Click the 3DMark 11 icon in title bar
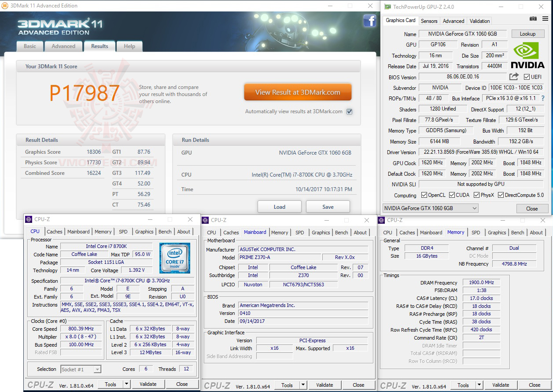The height and width of the screenshot is (392, 553). pyautogui.click(x=6, y=6)
